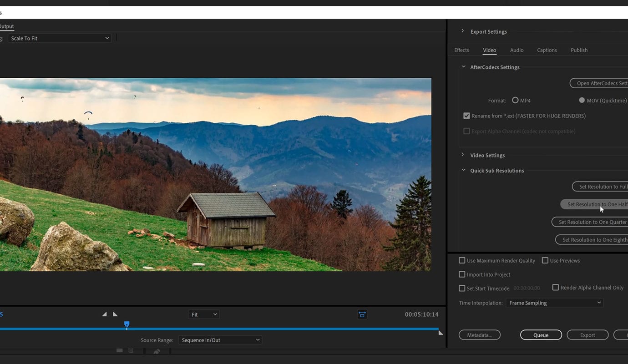Open the Scale To Fit dropdown
The width and height of the screenshot is (628, 364).
click(60, 39)
